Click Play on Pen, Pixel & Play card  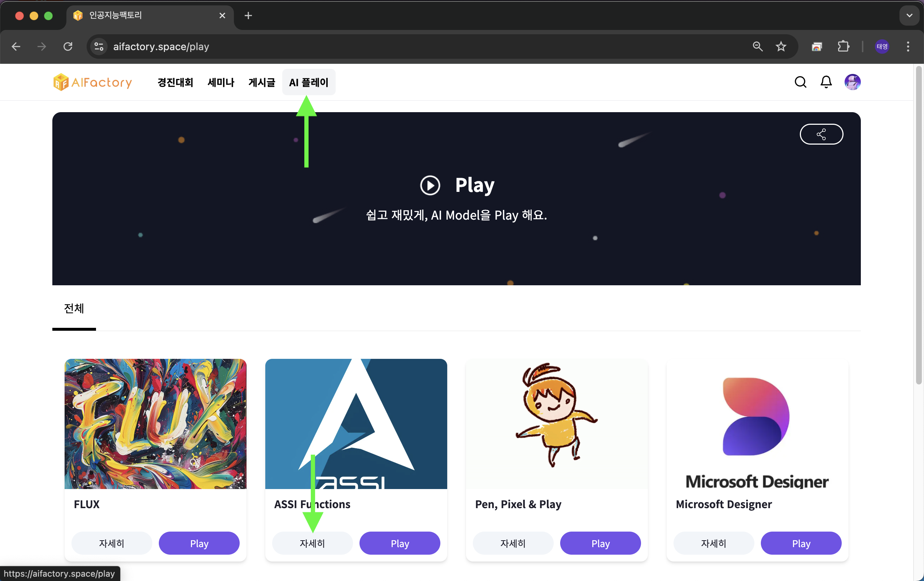[601, 543]
